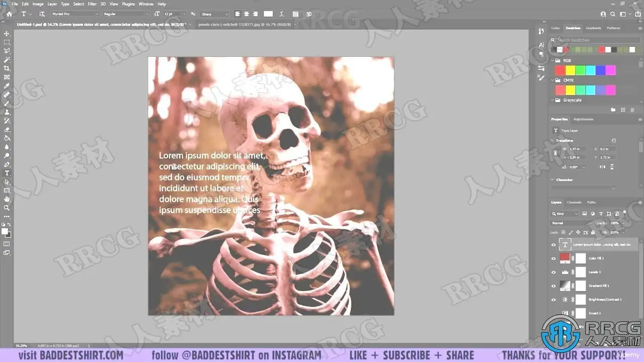The width and height of the screenshot is (644, 362).
Task: Click the text color swatch in options bar
Action: coord(268,14)
